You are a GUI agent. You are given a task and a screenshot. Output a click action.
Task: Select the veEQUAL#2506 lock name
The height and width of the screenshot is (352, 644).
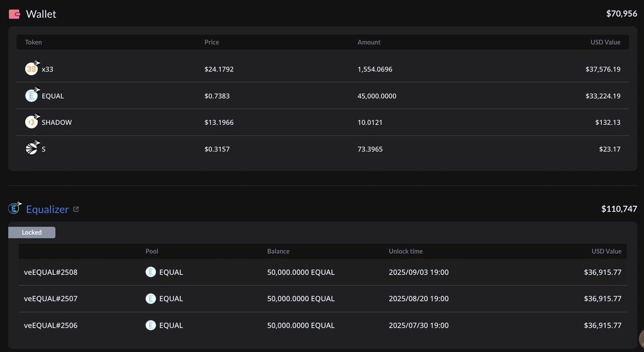pyautogui.click(x=51, y=325)
